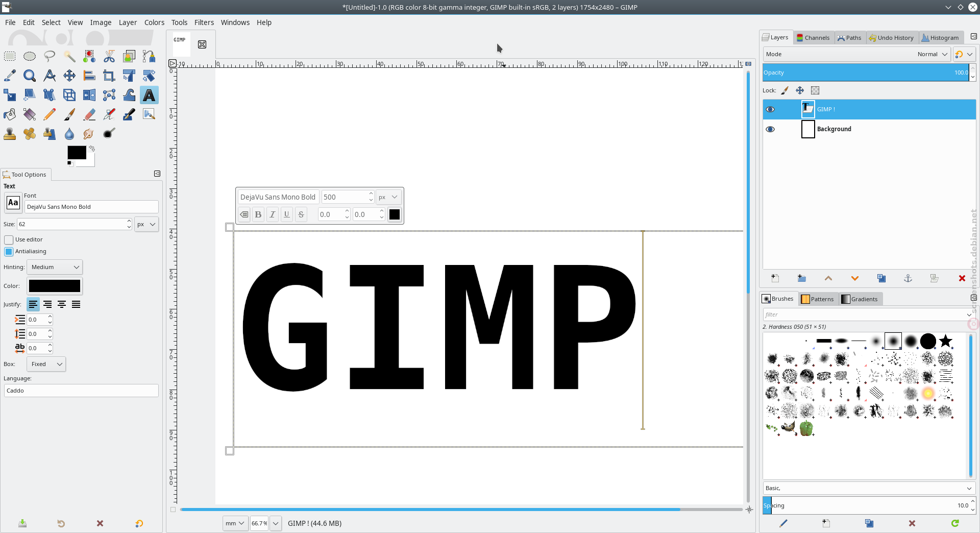Viewport: 980px width, 533px height.
Task: Select the Paintbrush tool
Action: pos(69,114)
